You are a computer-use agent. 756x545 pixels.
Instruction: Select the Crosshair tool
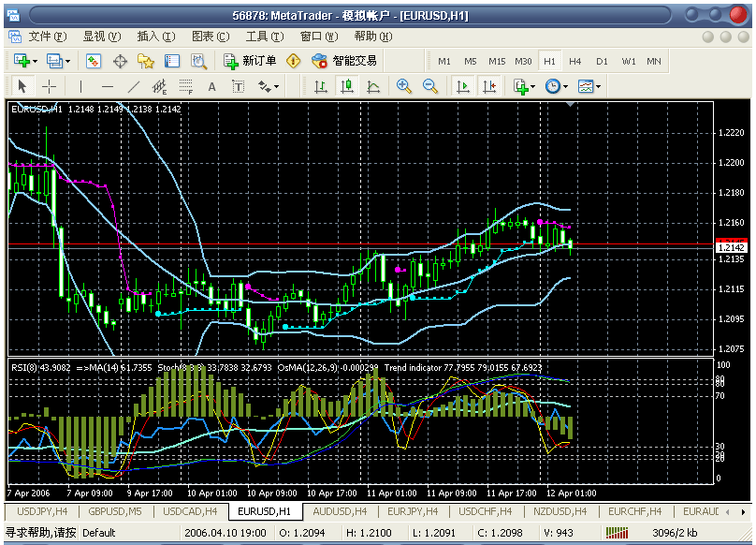point(48,86)
